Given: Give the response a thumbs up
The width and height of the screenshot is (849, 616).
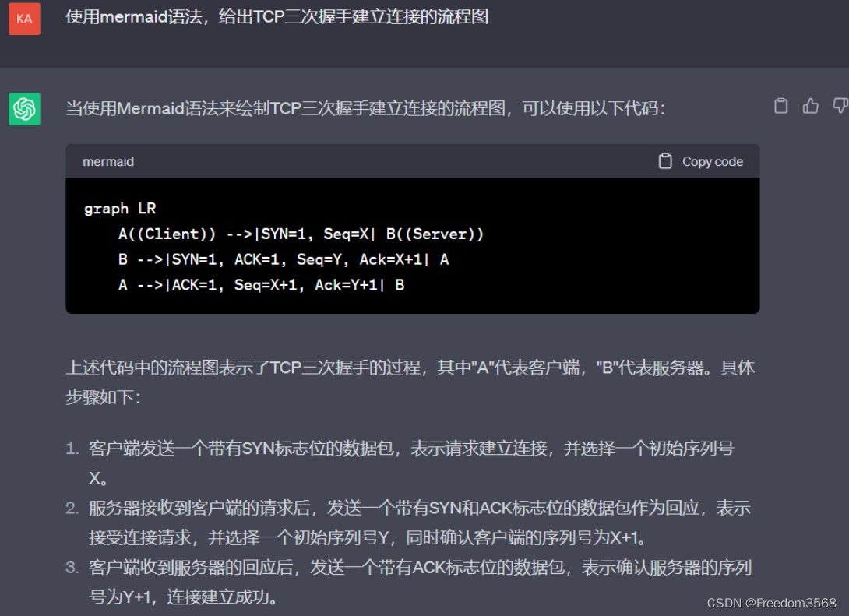Looking at the screenshot, I should click(810, 106).
